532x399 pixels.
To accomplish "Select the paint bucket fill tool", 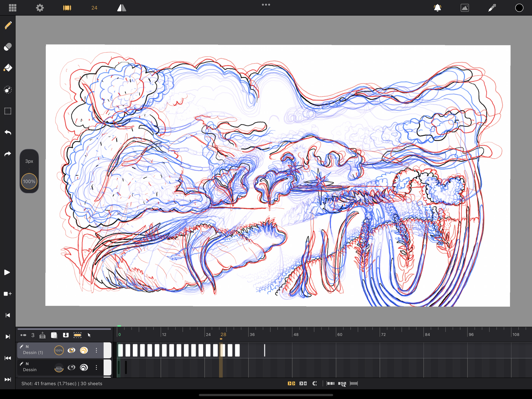I will [x=8, y=68].
